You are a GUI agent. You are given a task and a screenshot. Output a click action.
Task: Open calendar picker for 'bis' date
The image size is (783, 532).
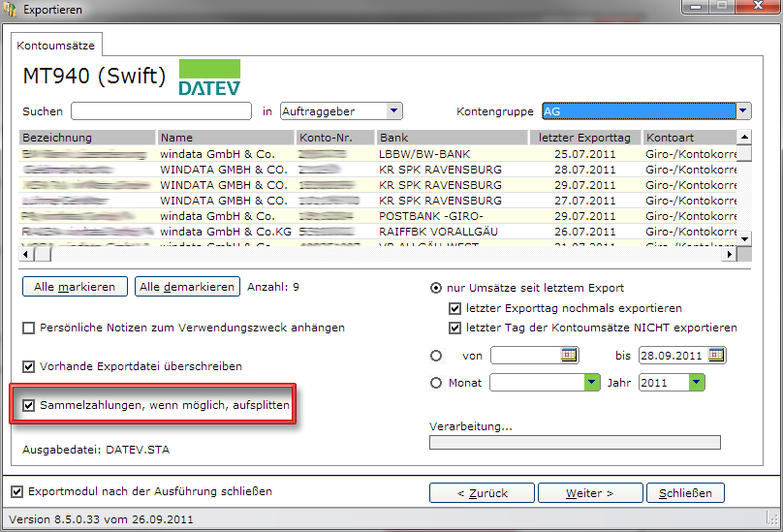click(716, 356)
